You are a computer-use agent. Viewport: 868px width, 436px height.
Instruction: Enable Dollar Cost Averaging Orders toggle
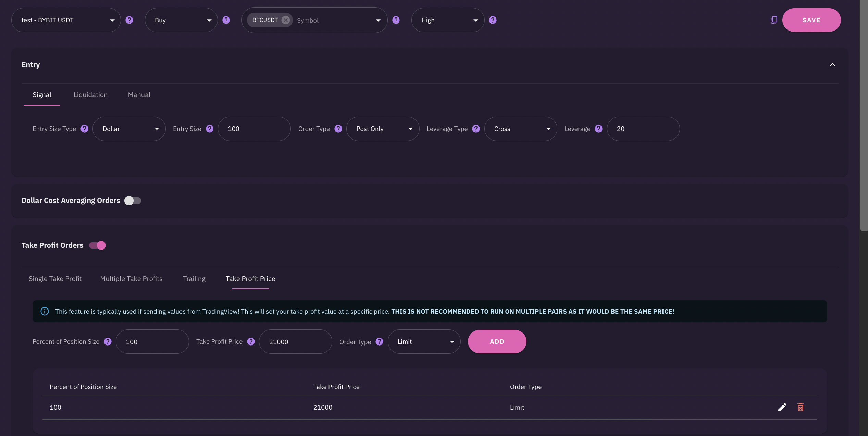coord(133,201)
